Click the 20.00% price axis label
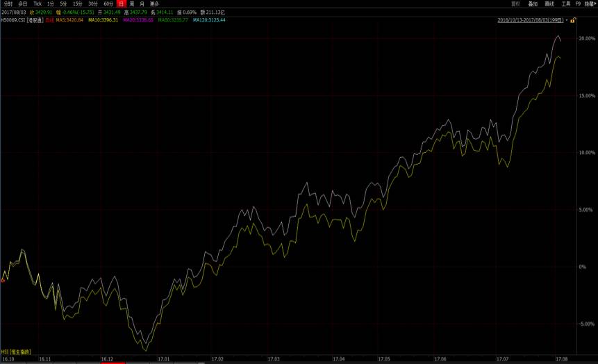The image size is (598, 364). click(587, 38)
